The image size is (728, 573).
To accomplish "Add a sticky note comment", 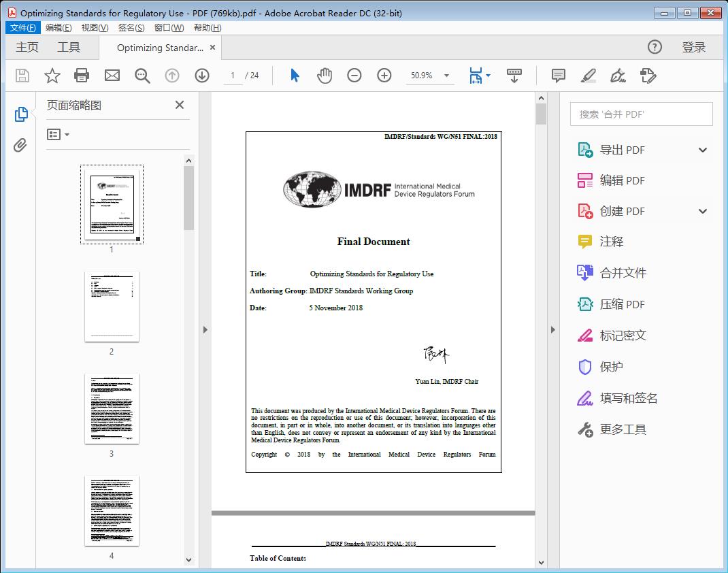I will click(x=558, y=76).
